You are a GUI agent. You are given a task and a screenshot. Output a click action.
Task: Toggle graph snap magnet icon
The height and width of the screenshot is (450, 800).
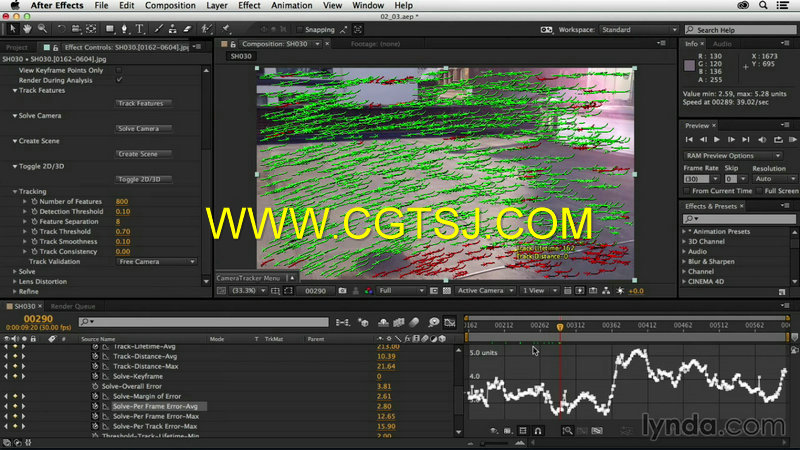pyautogui.click(x=538, y=431)
